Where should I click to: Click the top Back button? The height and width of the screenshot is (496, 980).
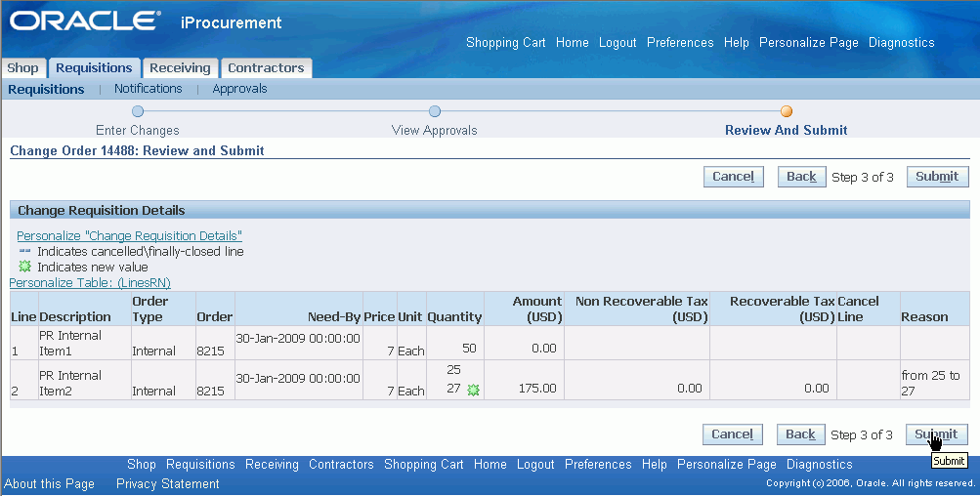click(x=801, y=177)
